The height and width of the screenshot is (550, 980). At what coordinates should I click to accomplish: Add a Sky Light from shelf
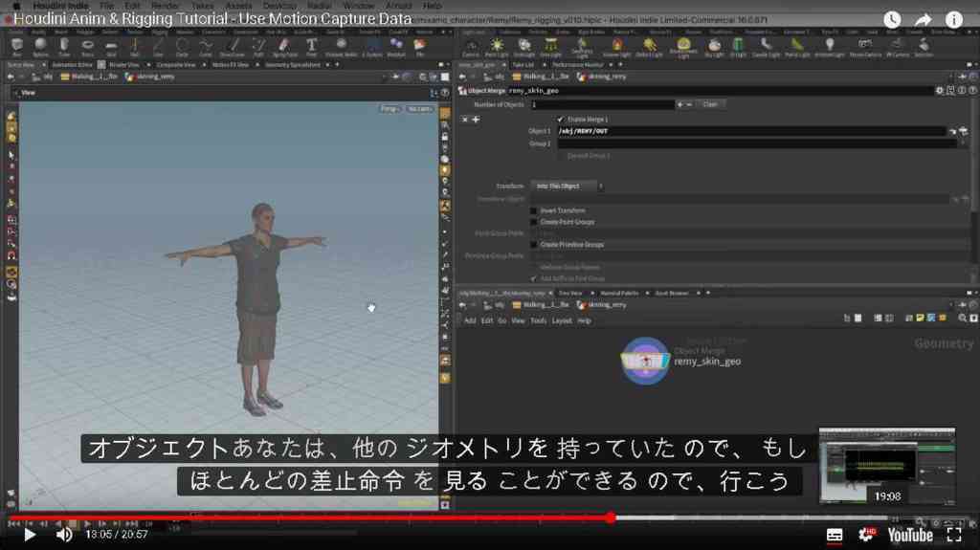coord(714,47)
